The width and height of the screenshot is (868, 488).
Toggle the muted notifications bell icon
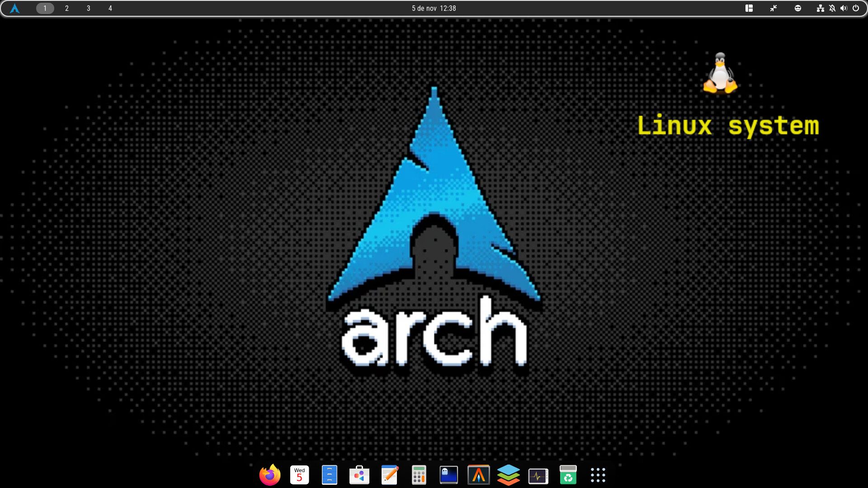(832, 8)
